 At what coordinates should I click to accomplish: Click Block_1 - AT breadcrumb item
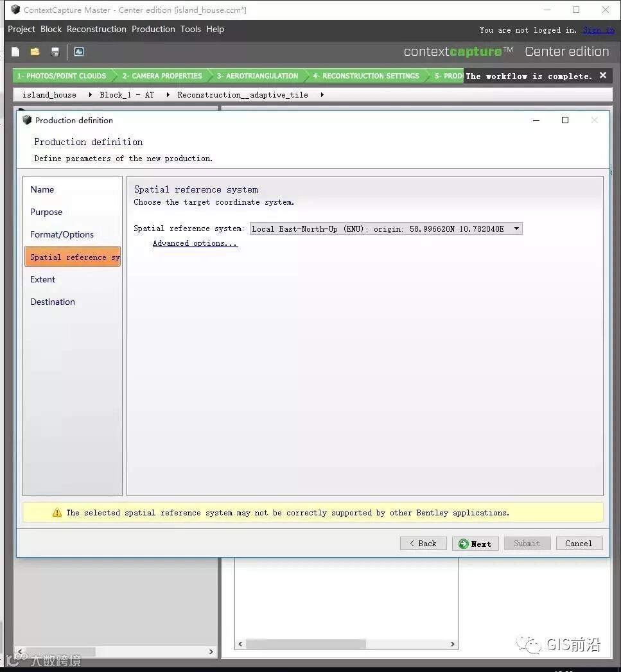point(127,95)
